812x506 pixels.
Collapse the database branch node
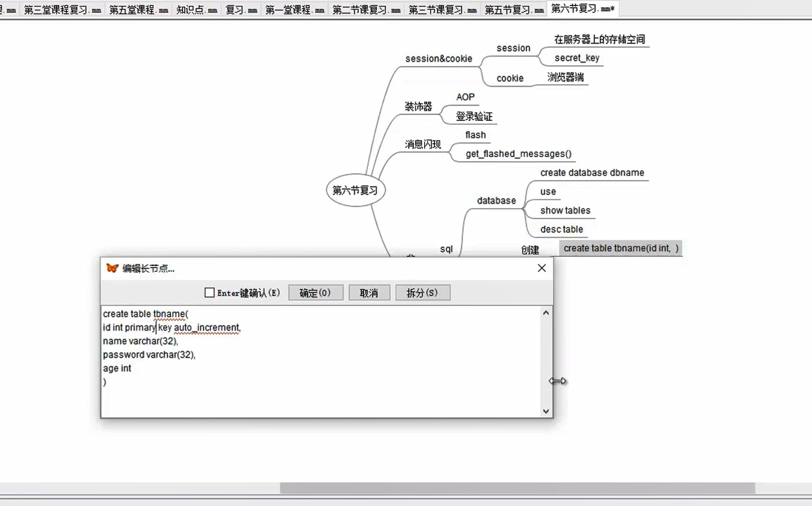click(x=496, y=200)
